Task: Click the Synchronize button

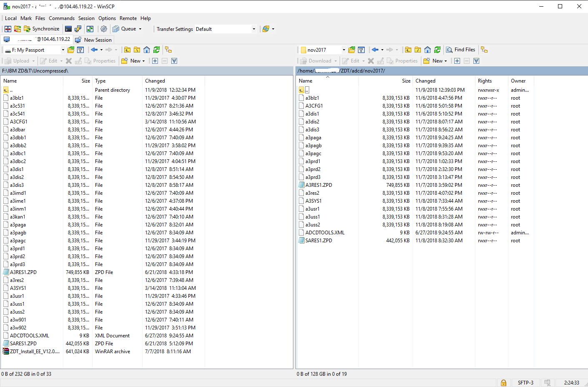Action: click(x=42, y=29)
